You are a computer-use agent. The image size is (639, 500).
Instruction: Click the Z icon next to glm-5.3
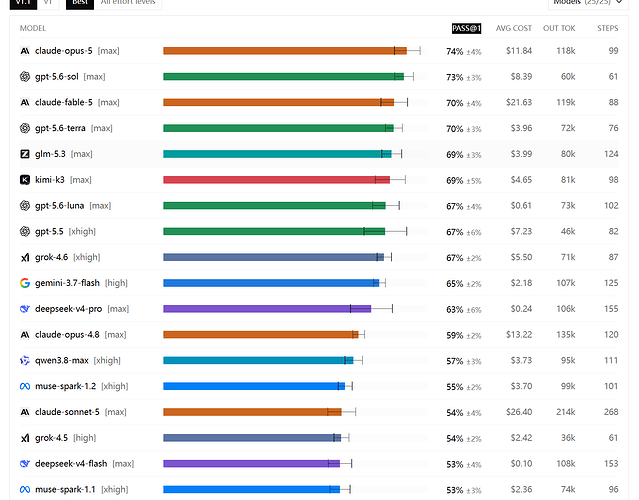pos(25,154)
